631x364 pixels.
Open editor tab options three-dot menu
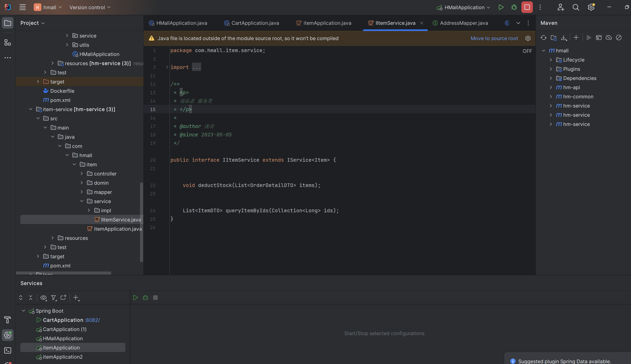[x=528, y=23]
